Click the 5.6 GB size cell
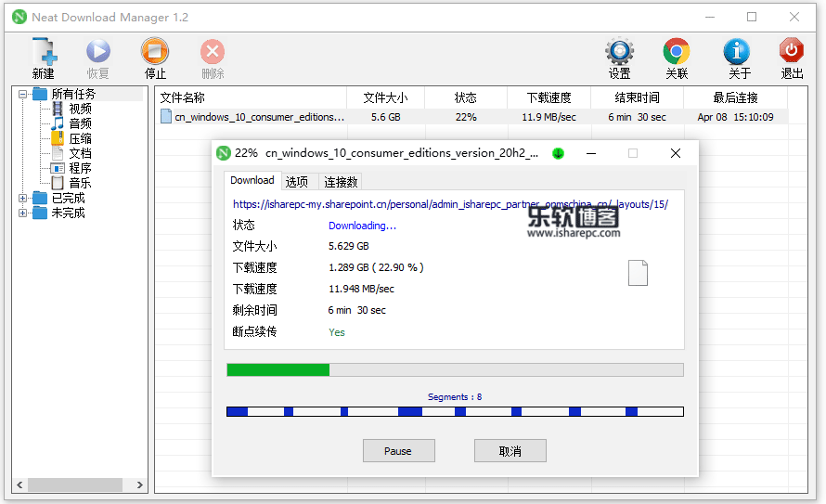Image resolution: width=826 pixels, height=504 pixels. tap(385, 117)
